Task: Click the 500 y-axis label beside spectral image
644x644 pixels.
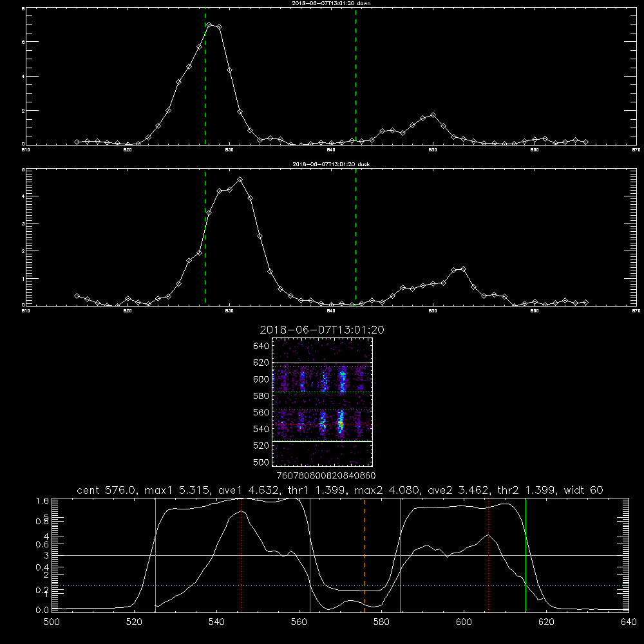Action: 261,462
